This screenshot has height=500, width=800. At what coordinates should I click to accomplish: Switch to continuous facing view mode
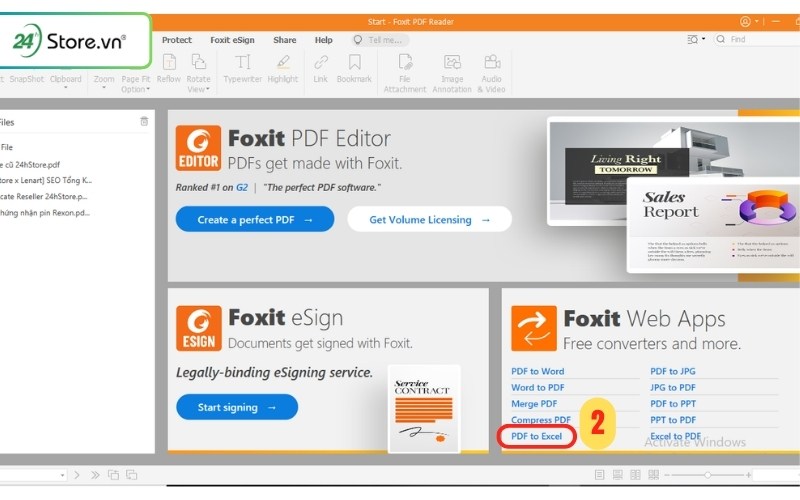[x=654, y=475]
